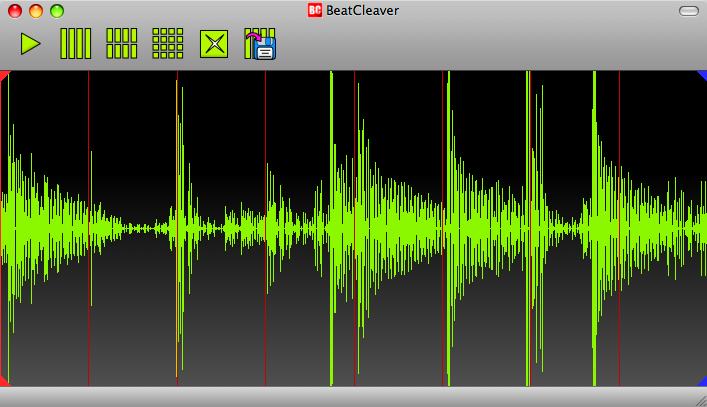Click the BeatCleaver BC title icon
This screenshot has height=407, width=707.
(315, 10)
